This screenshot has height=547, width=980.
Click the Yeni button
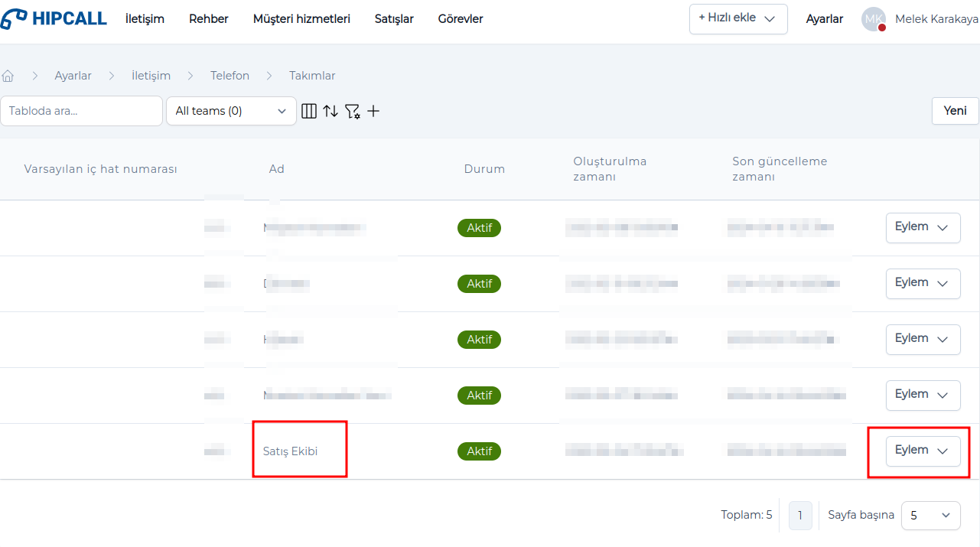[x=955, y=111]
